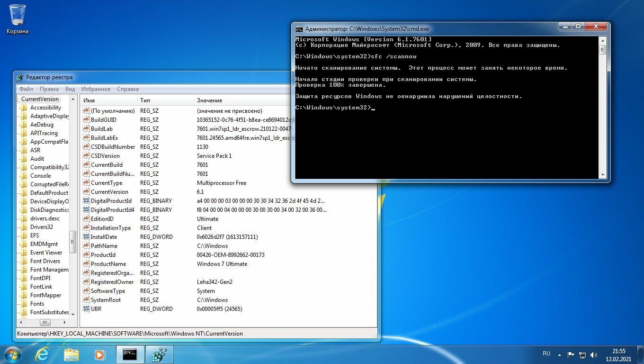Launch Windows Media Player from the taskbar
This screenshot has height=364, width=644.
coord(99,354)
